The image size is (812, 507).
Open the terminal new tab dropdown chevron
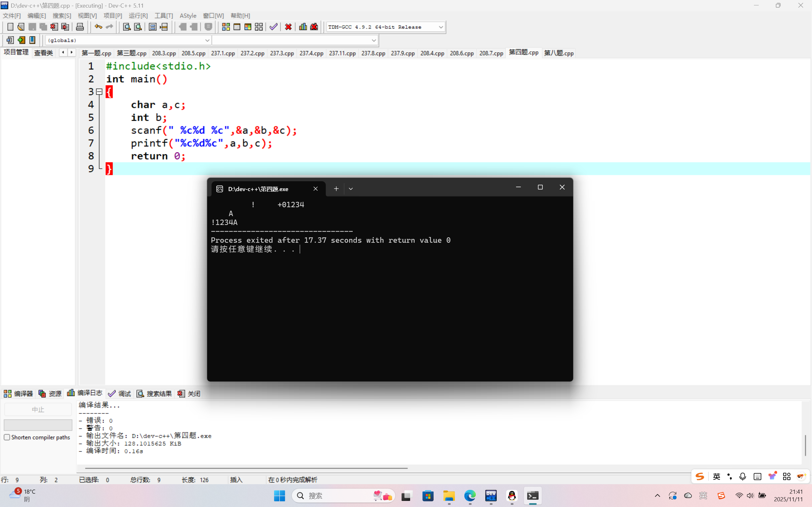350,189
